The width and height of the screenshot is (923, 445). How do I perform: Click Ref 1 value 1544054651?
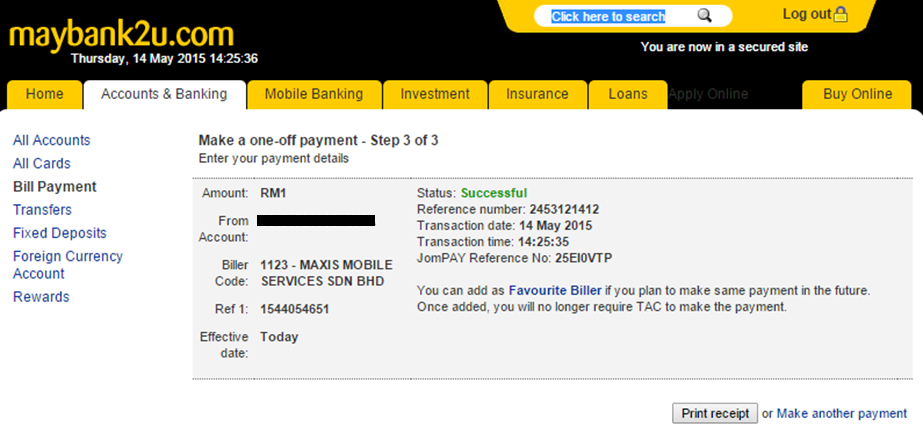pos(294,309)
